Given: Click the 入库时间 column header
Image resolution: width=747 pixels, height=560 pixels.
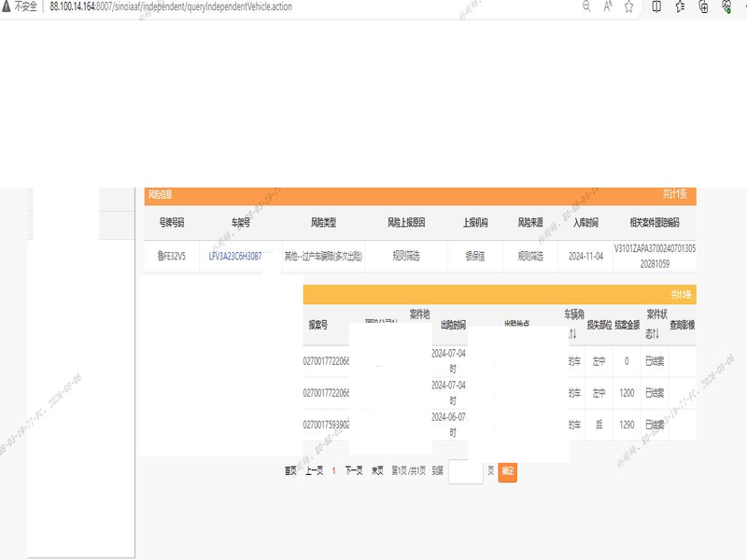Looking at the screenshot, I should tap(585, 222).
